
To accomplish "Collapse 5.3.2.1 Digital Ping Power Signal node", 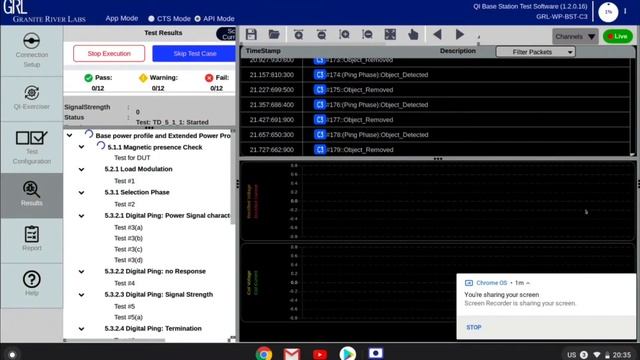I will pyautogui.click(x=82, y=216).
